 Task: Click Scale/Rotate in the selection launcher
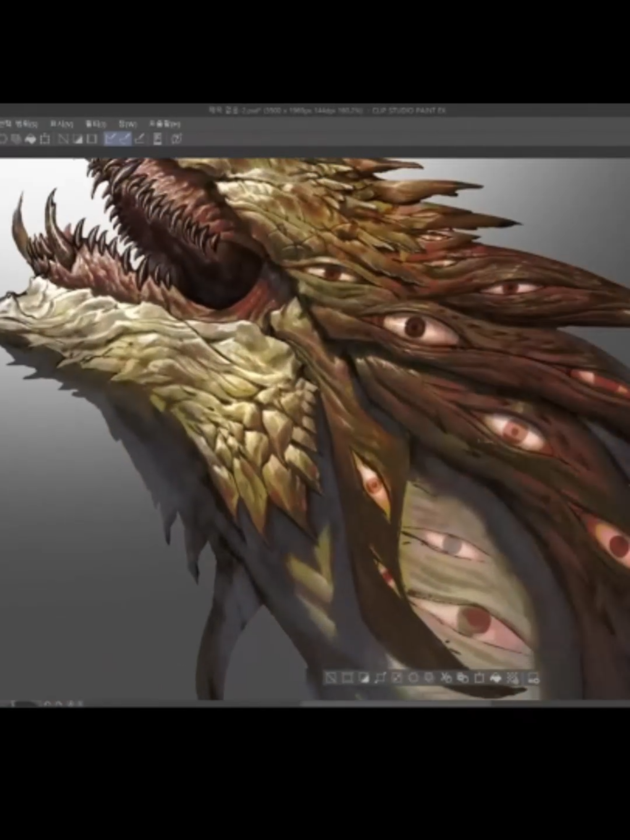pos(480,678)
